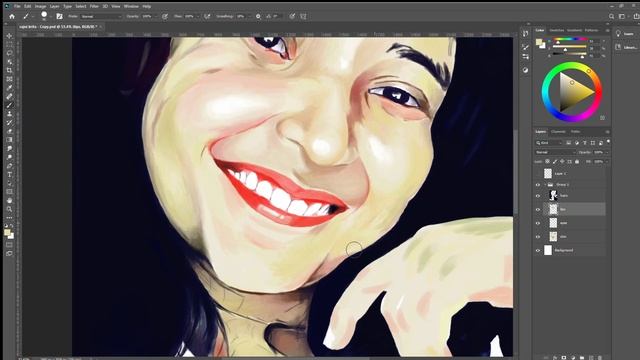
Task: Toggle pressure for opacity
Action: 165,16
